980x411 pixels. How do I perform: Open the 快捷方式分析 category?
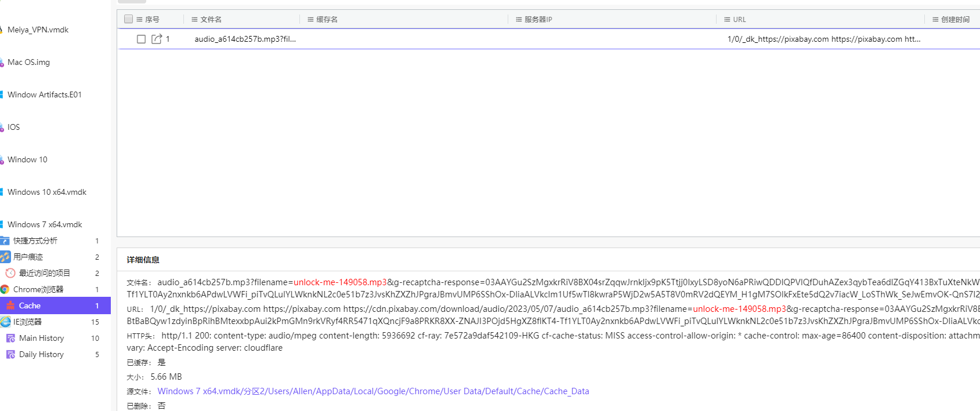(x=35, y=241)
